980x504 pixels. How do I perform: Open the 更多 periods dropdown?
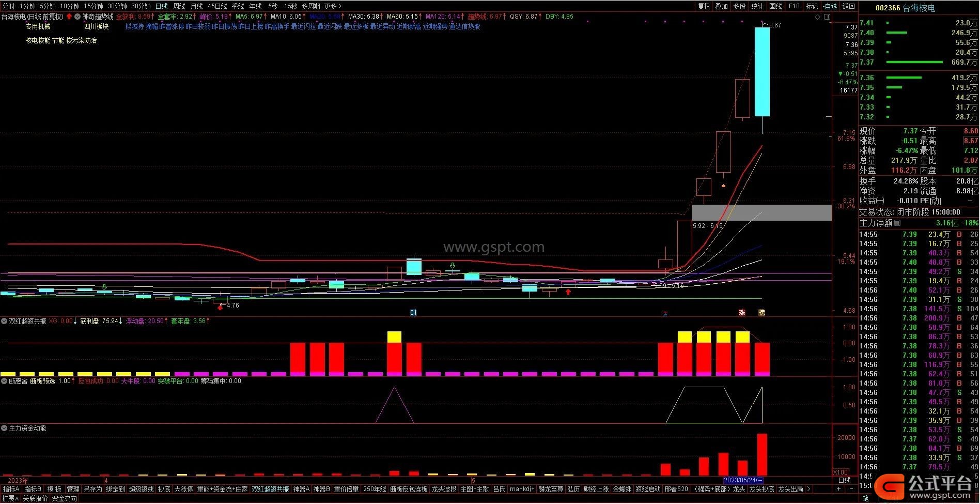(x=332, y=6)
